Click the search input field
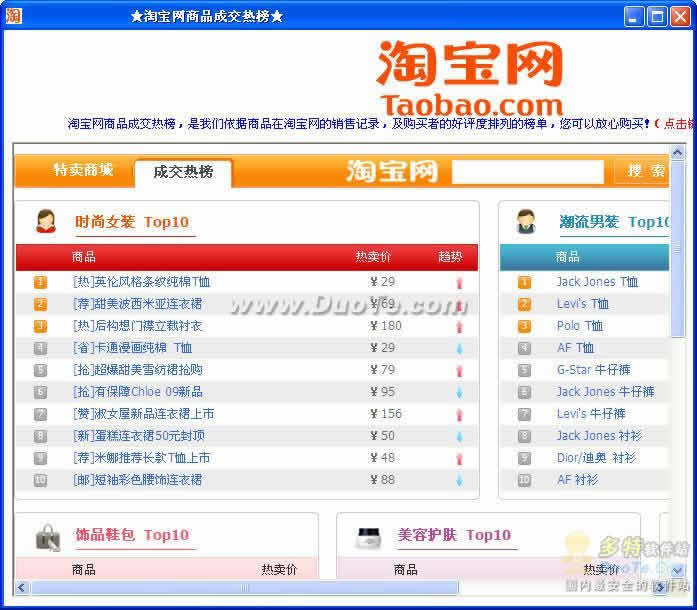Image resolution: width=697 pixels, height=610 pixels. (528, 172)
